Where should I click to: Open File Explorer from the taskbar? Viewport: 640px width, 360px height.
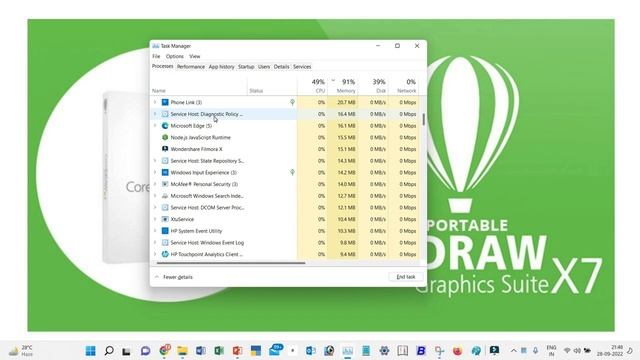tap(182, 351)
